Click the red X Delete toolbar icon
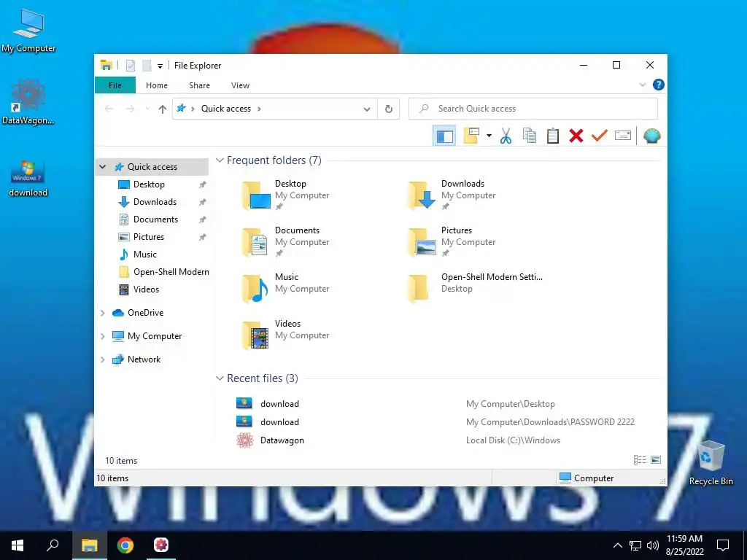Image resolution: width=747 pixels, height=560 pixels. [x=576, y=136]
